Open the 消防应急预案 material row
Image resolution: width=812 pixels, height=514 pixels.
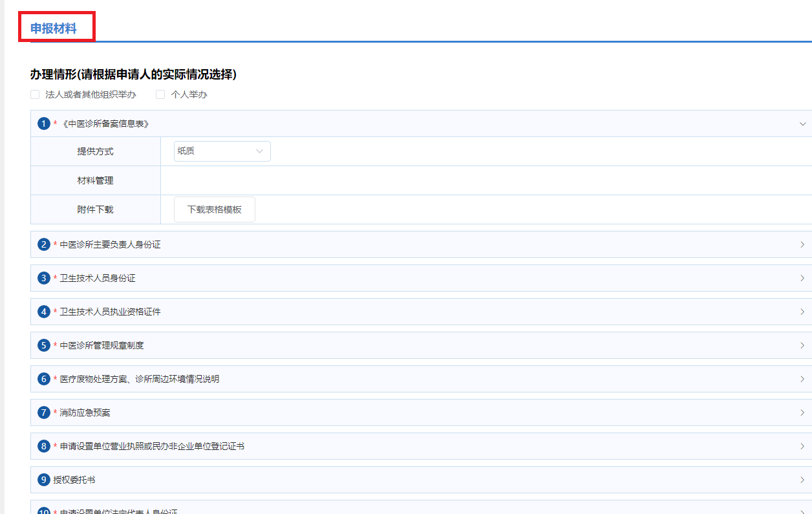point(85,412)
